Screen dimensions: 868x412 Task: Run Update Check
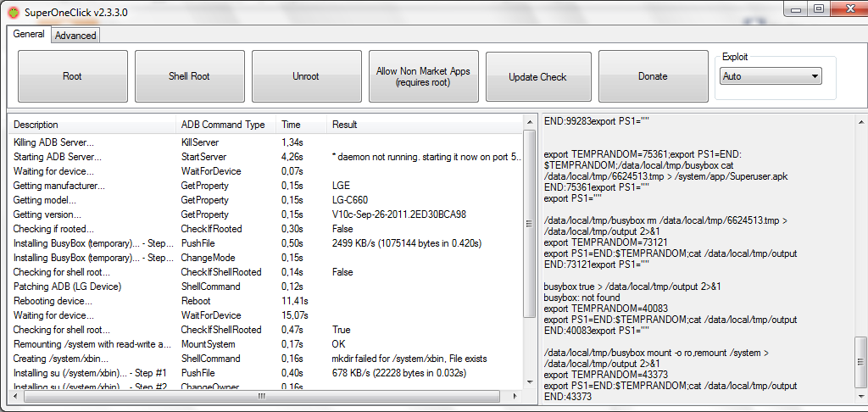537,76
